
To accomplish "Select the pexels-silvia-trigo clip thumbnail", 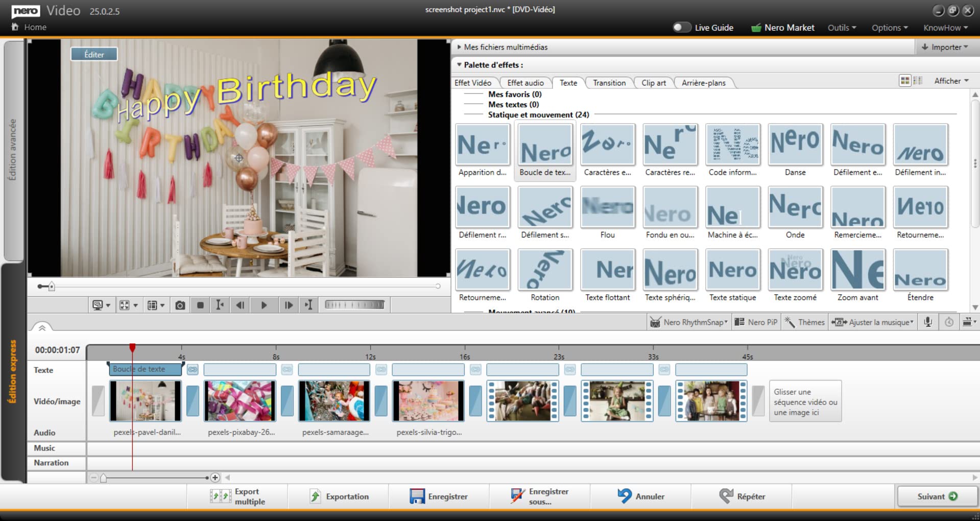I will coord(428,401).
